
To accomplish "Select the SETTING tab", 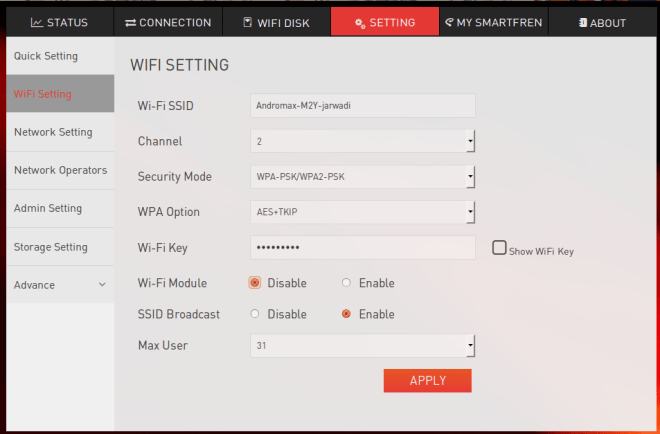I will [385, 21].
